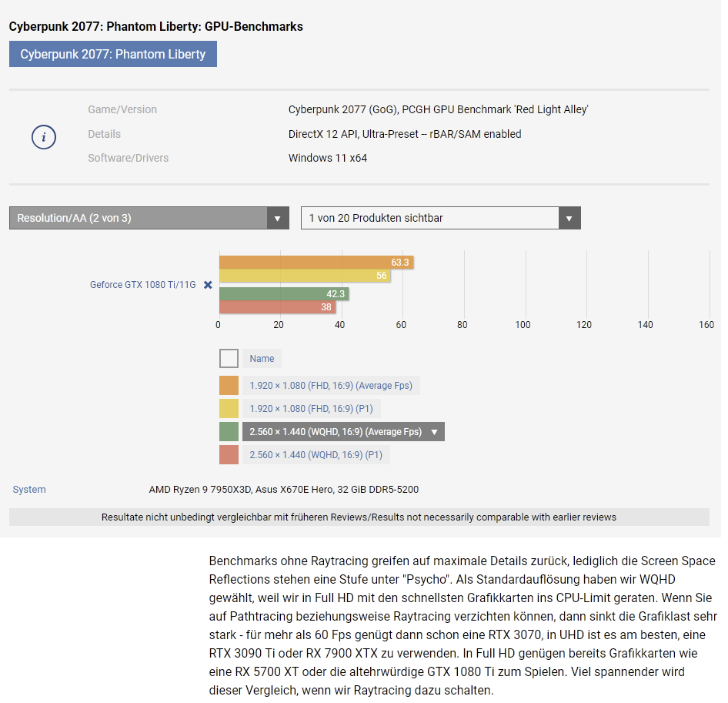Open the Cyberpunk 2077: Phantom Liberty tab
The width and height of the screenshot is (728, 703).
point(113,54)
